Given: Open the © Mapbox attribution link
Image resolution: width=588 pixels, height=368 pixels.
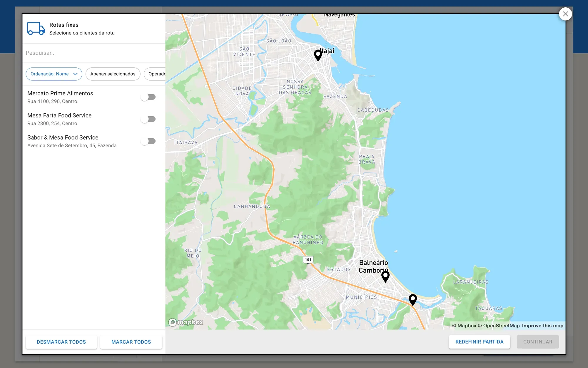Looking at the screenshot, I should click(464, 326).
